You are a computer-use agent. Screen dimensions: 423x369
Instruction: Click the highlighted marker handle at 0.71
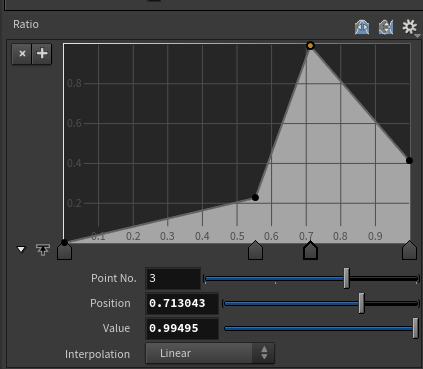(310, 250)
